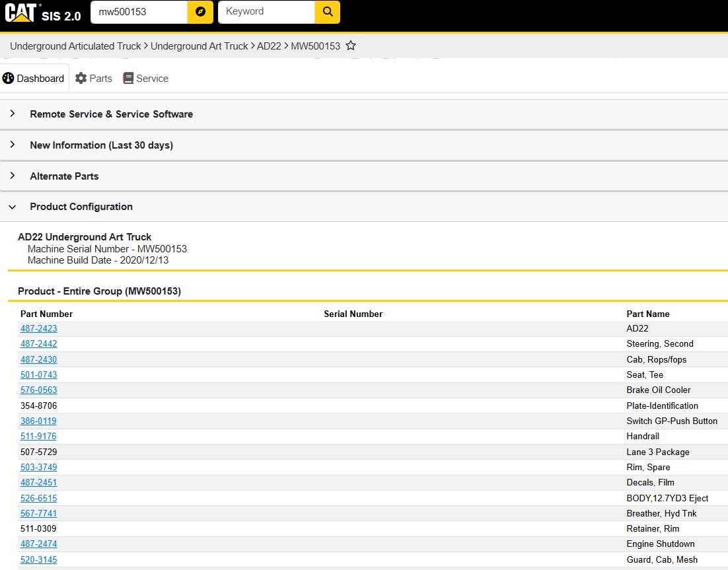
Task: Click the MW500153 breadcrumb
Action: pyautogui.click(x=315, y=46)
